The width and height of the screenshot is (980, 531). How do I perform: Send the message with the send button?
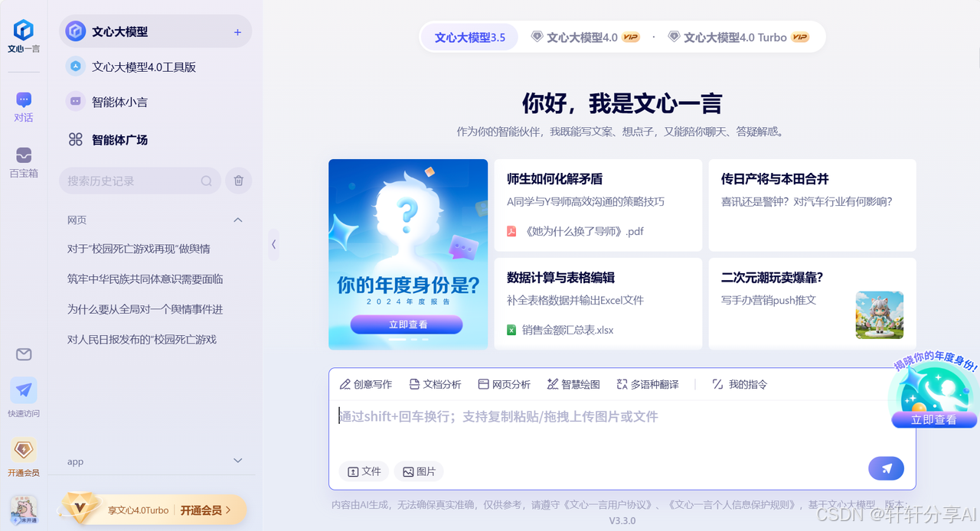887,468
